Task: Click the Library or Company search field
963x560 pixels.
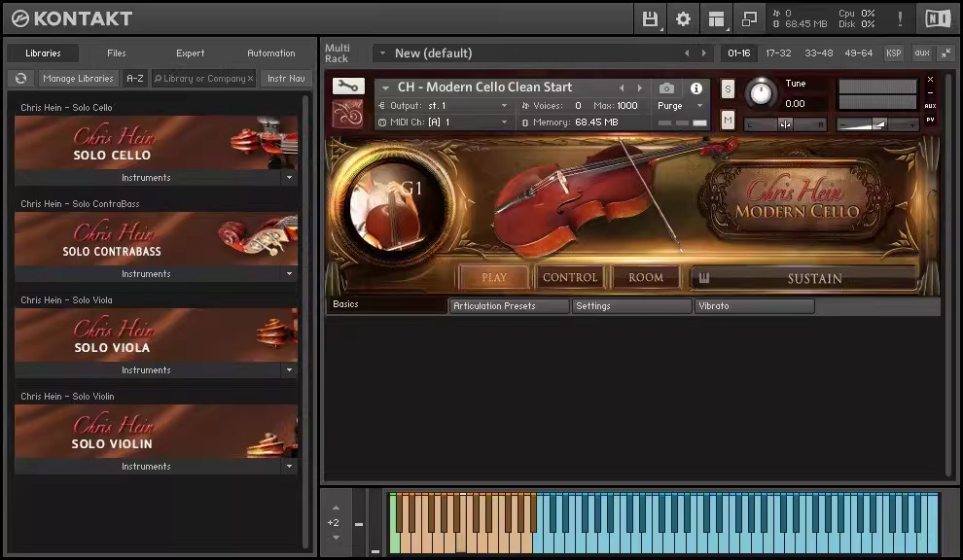Action: [x=203, y=79]
